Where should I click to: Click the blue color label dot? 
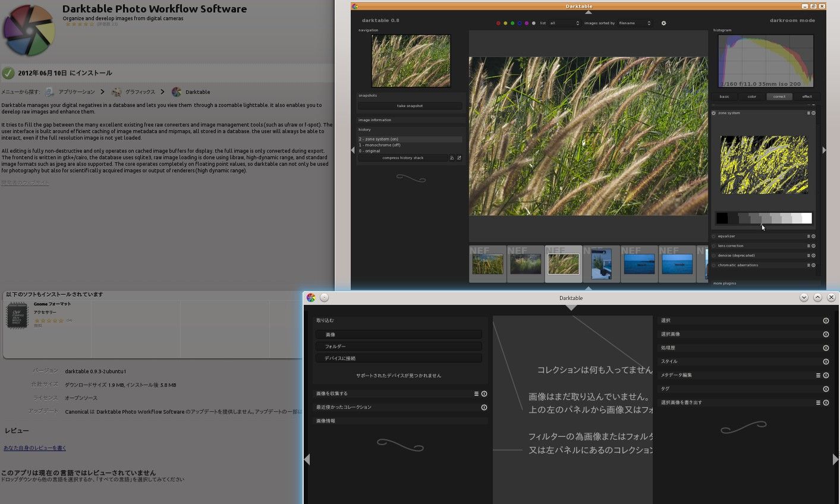pos(520,23)
